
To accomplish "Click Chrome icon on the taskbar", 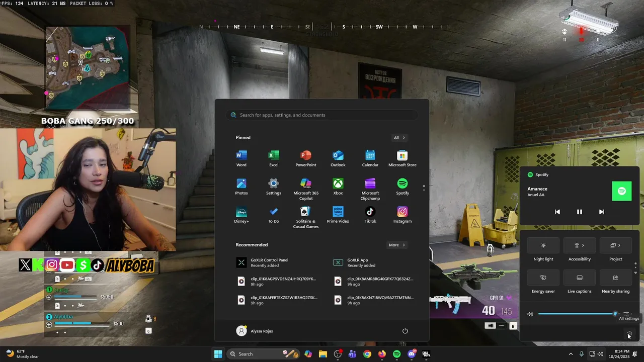I will coord(367,354).
